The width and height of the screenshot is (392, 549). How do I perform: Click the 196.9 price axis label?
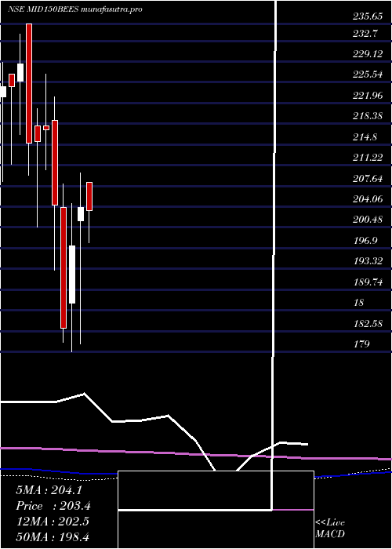pos(365,241)
